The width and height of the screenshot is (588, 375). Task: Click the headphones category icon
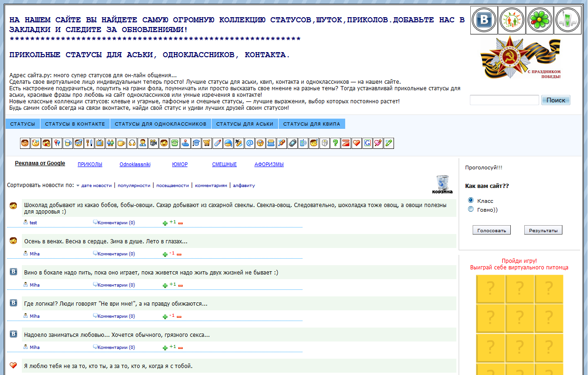coord(132,143)
